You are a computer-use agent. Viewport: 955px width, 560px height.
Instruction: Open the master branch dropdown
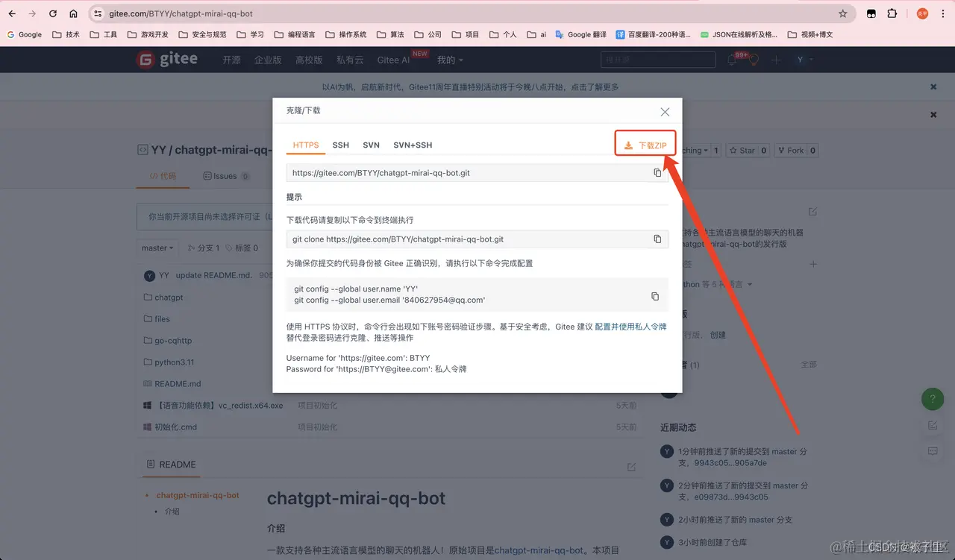click(x=157, y=247)
